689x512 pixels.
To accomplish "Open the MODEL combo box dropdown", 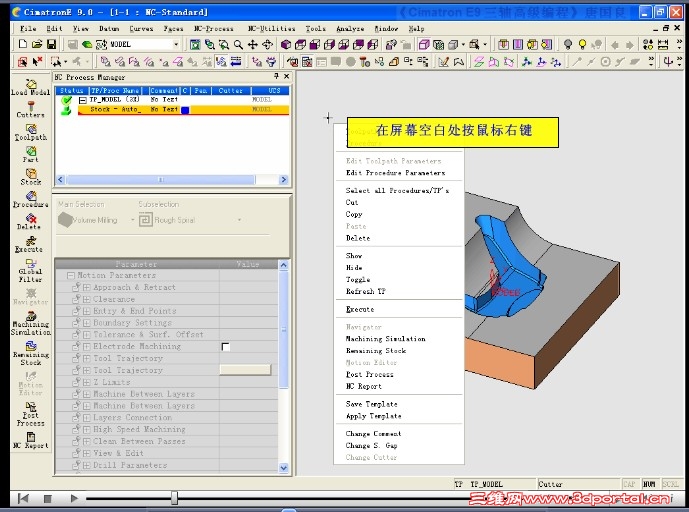I will 176,44.
